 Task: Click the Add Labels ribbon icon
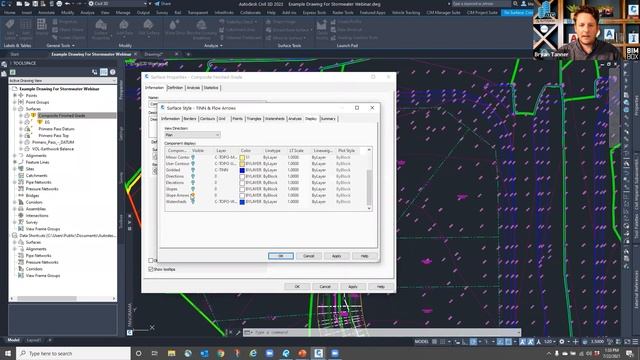pos(10,25)
